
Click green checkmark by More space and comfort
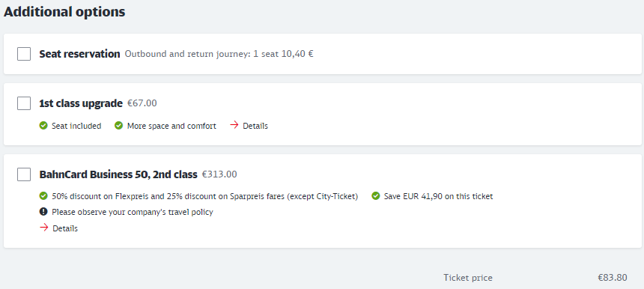point(119,125)
